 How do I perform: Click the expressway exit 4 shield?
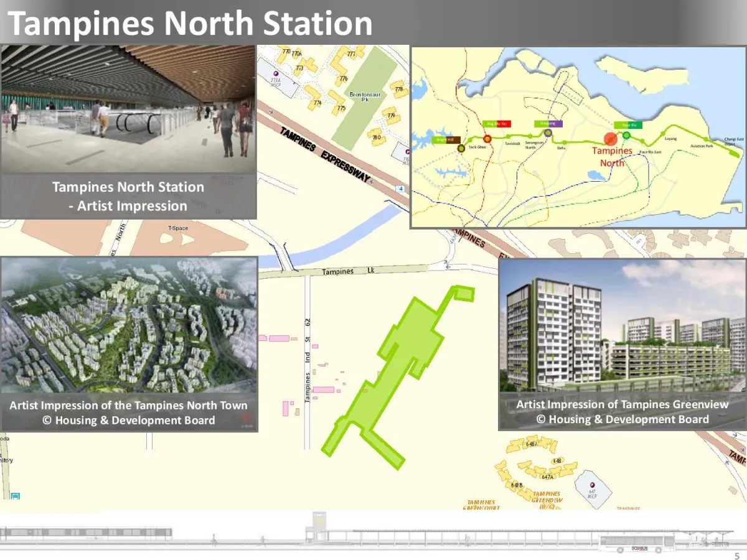(x=402, y=189)
